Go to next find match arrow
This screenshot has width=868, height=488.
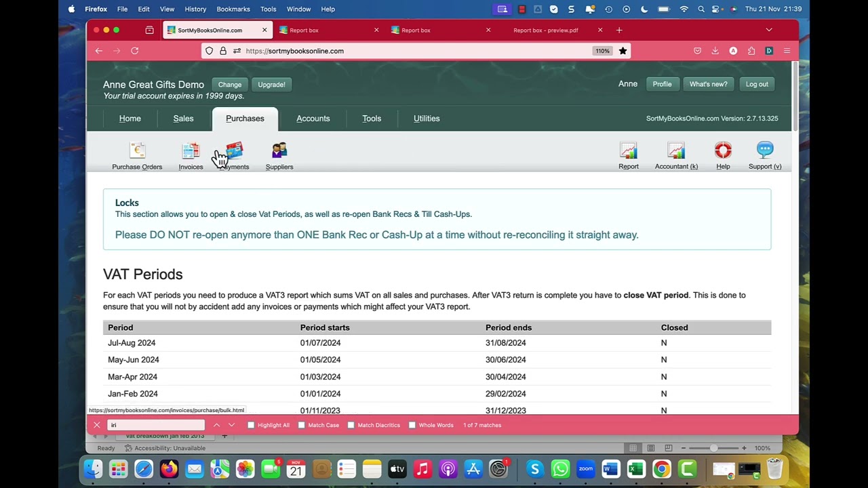coord(231,425)
